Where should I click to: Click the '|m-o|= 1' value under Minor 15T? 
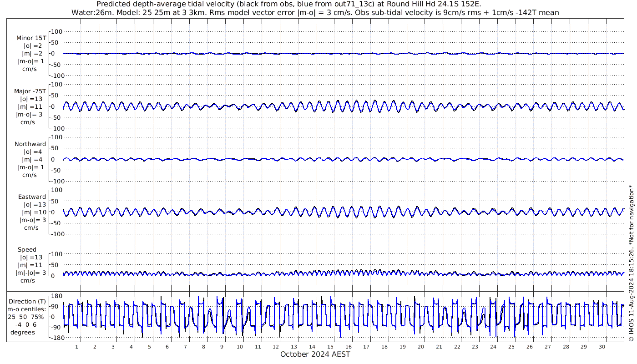coord(31,61)
